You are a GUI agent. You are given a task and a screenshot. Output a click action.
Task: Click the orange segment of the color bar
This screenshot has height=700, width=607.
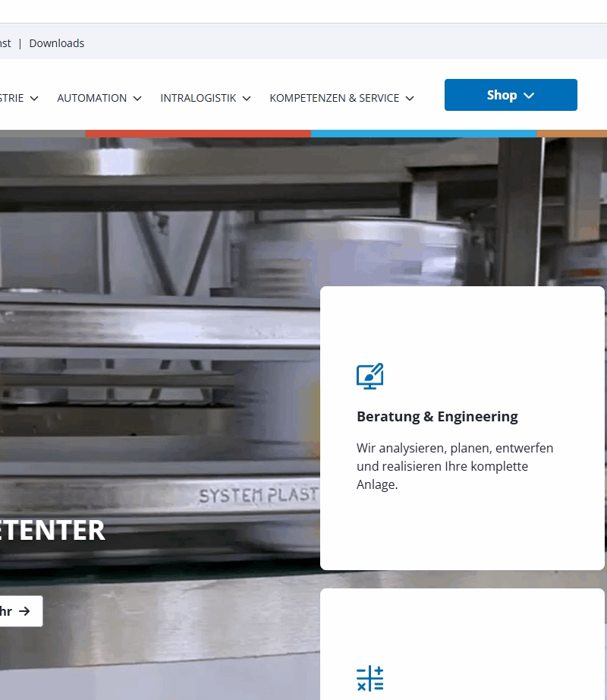[x=571, y=134]
